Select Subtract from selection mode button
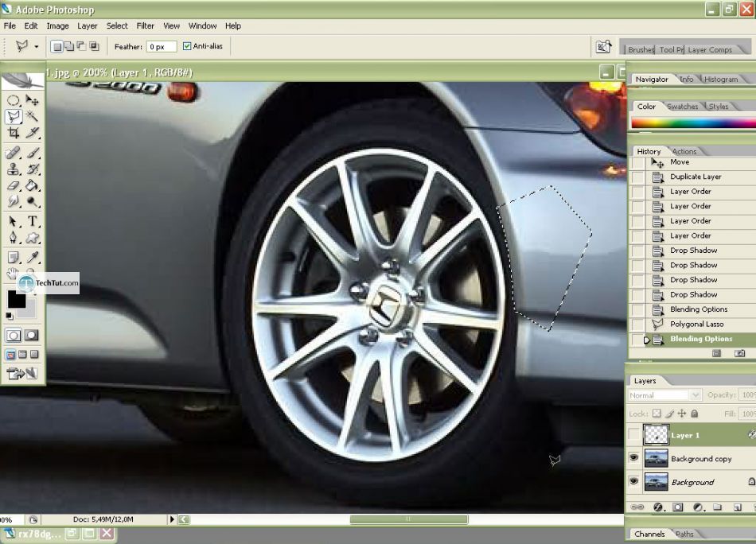Image resolution: width=756 pixels, height=544 pixels. coord(81,46)
